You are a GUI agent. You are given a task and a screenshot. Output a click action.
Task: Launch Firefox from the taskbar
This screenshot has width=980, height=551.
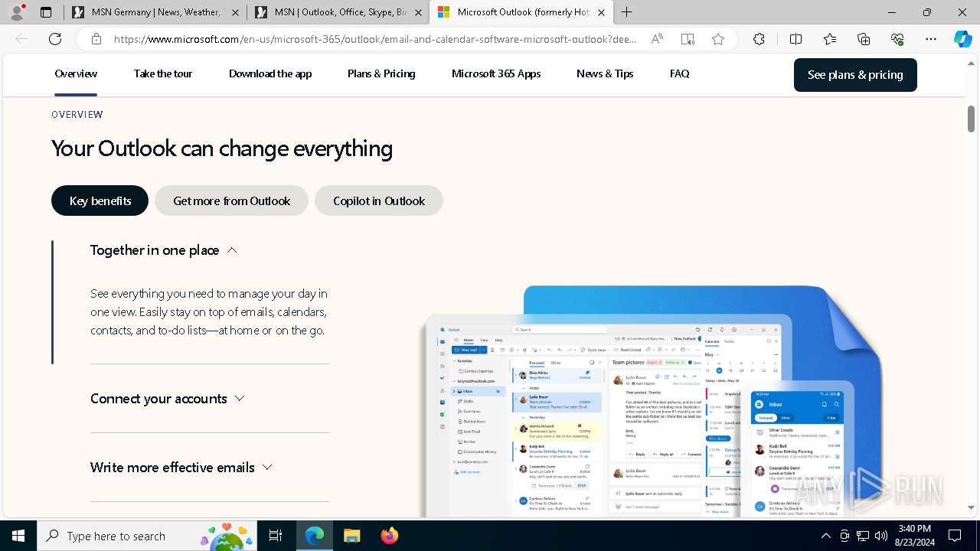pyautogui.click(x=390, y=536)
